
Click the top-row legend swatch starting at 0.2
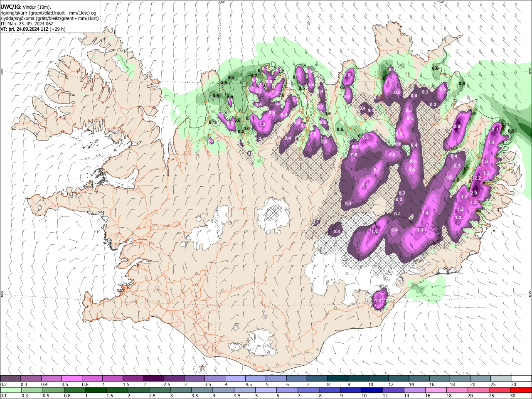point(11,379)
